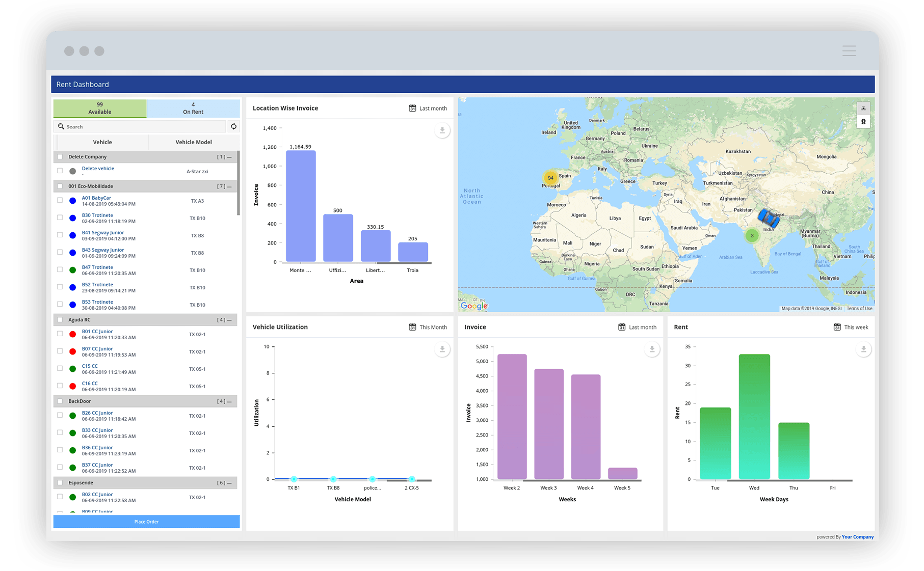Image resolution: width=924 pixels, height=571 pixels.
Task: Click the download icon on the Rent chart
Action: click(863, 349)
